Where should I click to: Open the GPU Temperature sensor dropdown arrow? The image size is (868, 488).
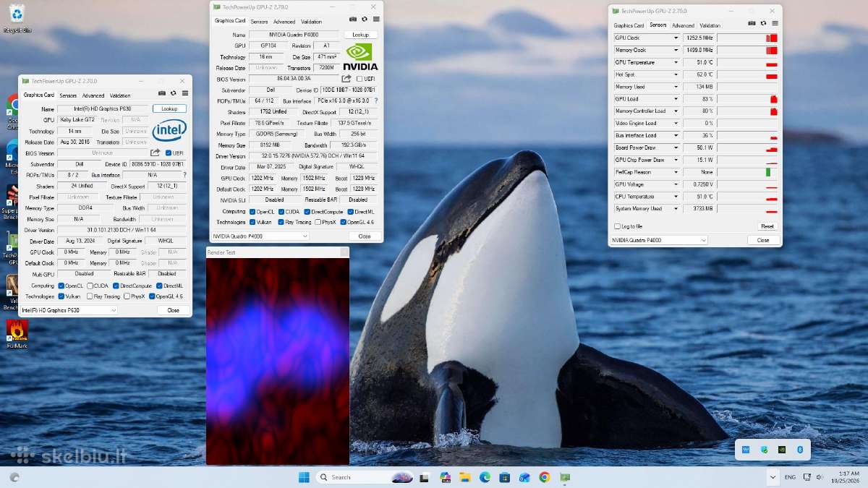click(x=676, y=62)
